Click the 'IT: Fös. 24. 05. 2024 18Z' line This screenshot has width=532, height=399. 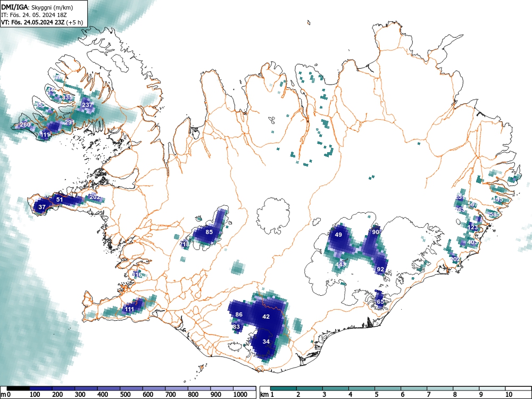point(34,15)
